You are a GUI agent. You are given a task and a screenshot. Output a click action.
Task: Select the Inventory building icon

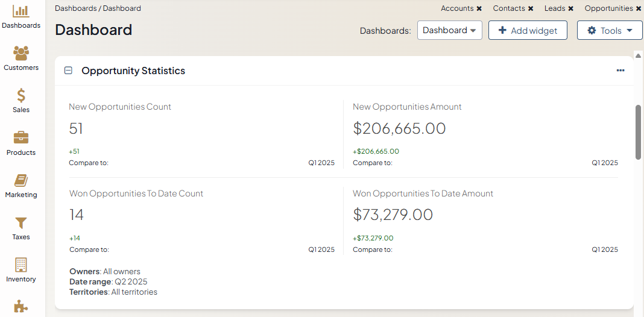pos(21,265)
